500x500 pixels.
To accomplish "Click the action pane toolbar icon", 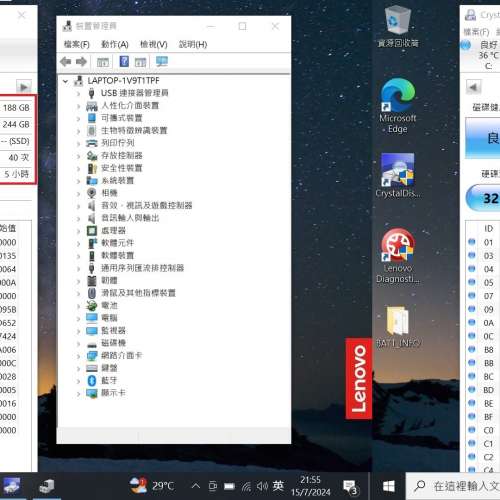I will 140,62.
